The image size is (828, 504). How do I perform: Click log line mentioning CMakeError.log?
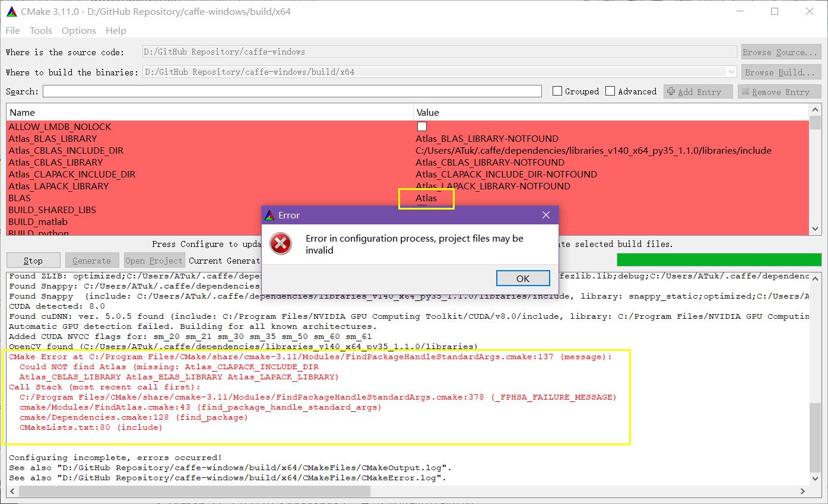tap(227, 478)
